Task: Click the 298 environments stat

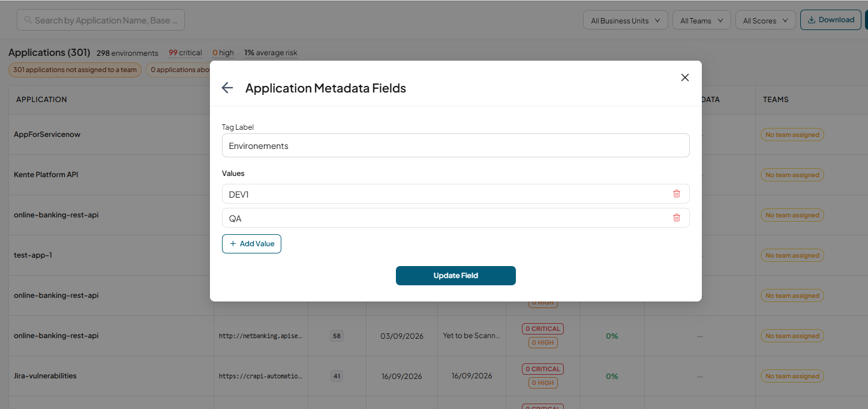Action: click(127, 53)
